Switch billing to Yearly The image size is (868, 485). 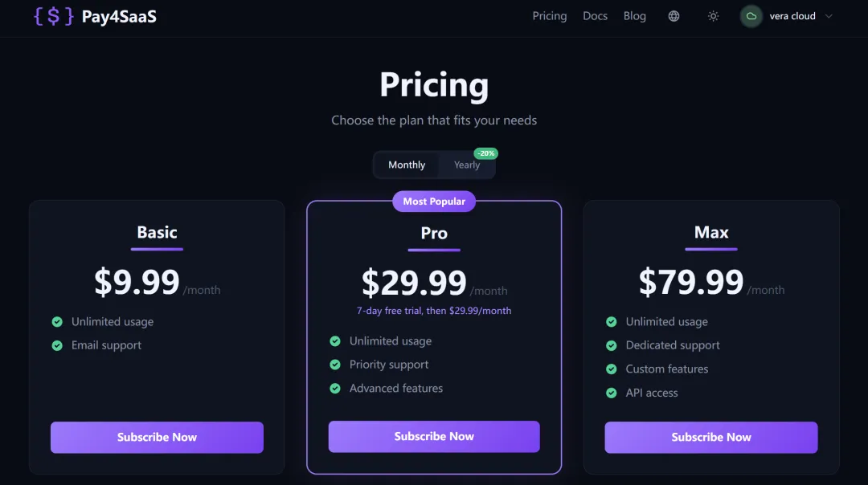(466, 165)
